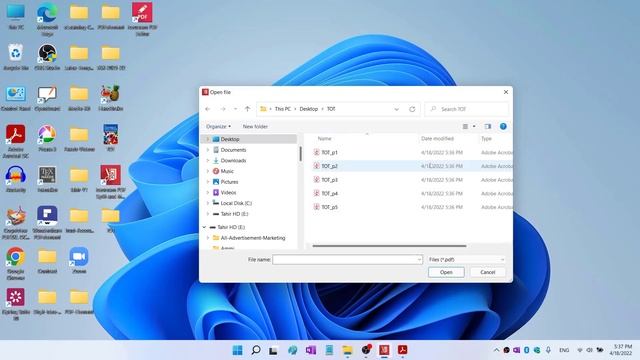The image size is (640, 360).
Task: Click This PC in the breadcrumb path
Action: click(x=282, y=109)
